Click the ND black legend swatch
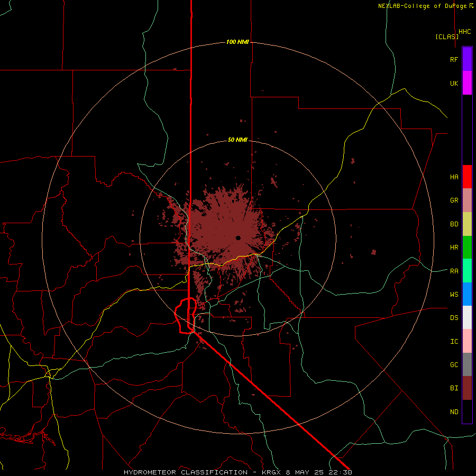Viewport: 476px width, 476px height. click(x=467, y=411)
